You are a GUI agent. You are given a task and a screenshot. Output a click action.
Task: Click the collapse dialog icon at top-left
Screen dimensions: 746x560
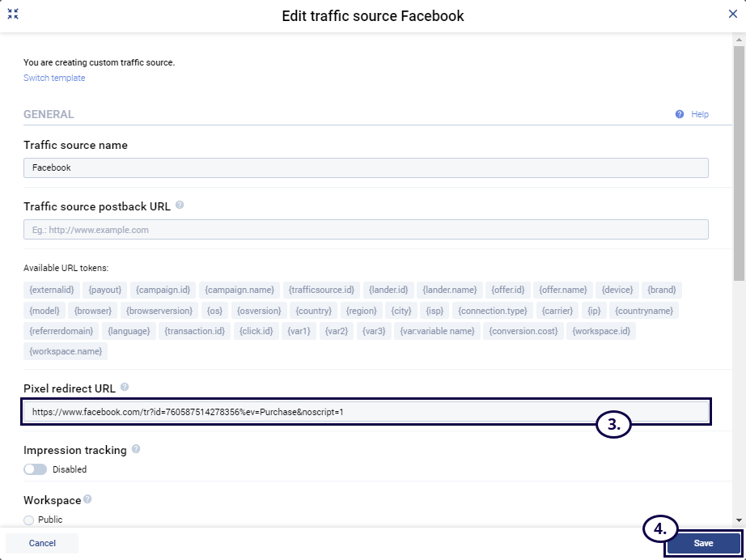[x=13, y=14]
